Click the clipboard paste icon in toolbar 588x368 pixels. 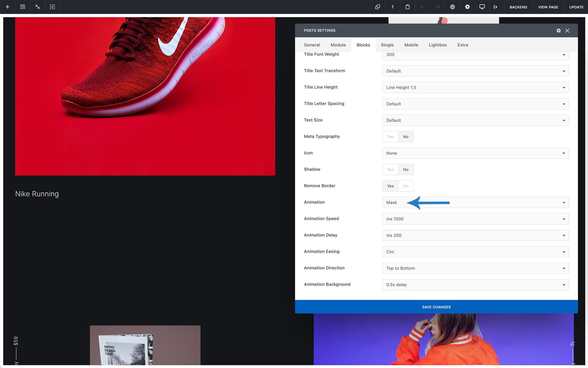[x=407, y=7]
